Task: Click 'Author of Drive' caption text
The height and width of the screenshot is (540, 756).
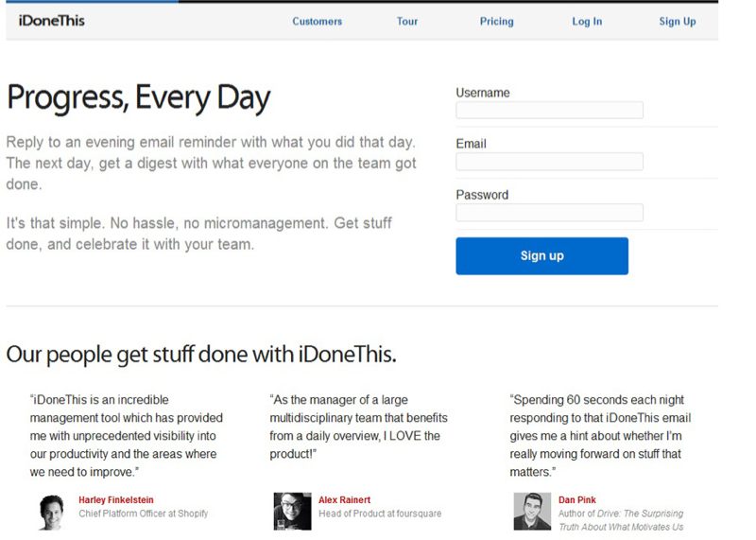Action: pyautogui.click(x=621, y=520)
